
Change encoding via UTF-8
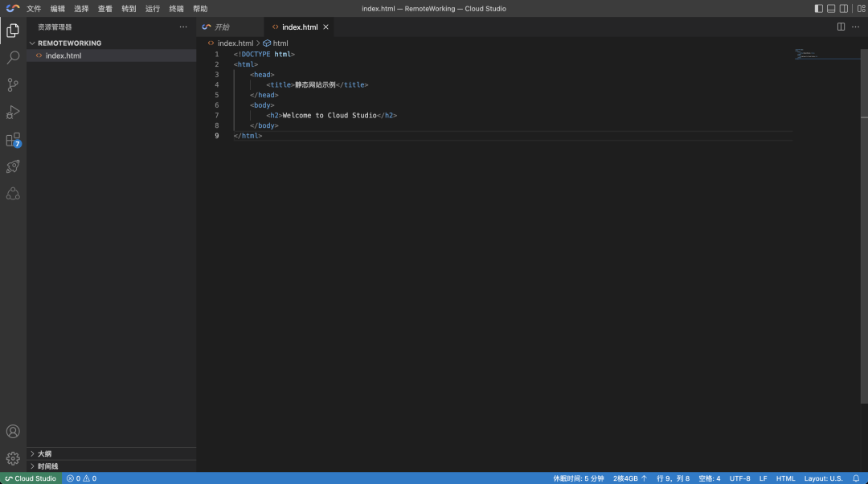(x=739, y=478)
